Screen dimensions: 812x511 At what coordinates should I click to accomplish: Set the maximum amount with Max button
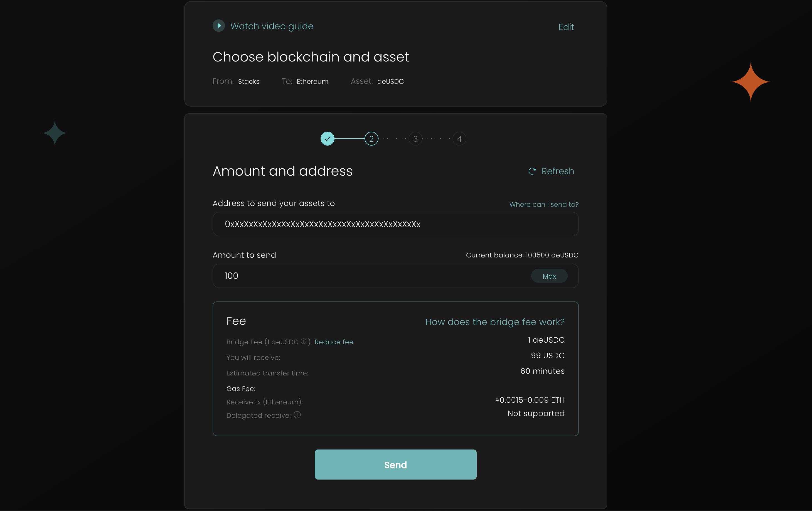[549, 276]
